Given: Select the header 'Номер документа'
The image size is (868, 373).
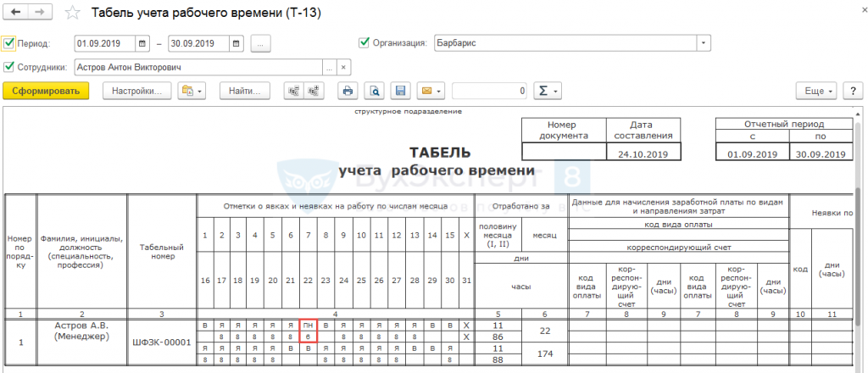Looking at the screenshot, I should [564, 130].
